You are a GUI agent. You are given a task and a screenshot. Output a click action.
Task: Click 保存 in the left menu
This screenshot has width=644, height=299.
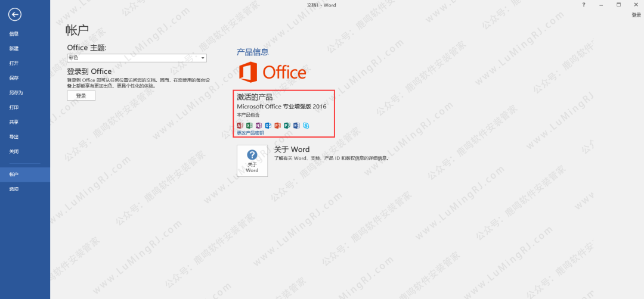tap(25, 78)
